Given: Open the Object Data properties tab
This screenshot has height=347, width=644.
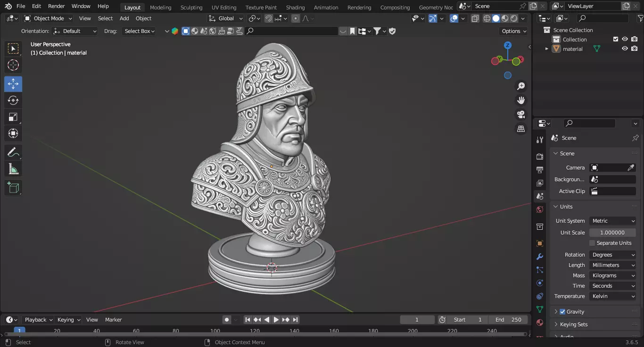Looking at the screenshot, I should [540, 309].
